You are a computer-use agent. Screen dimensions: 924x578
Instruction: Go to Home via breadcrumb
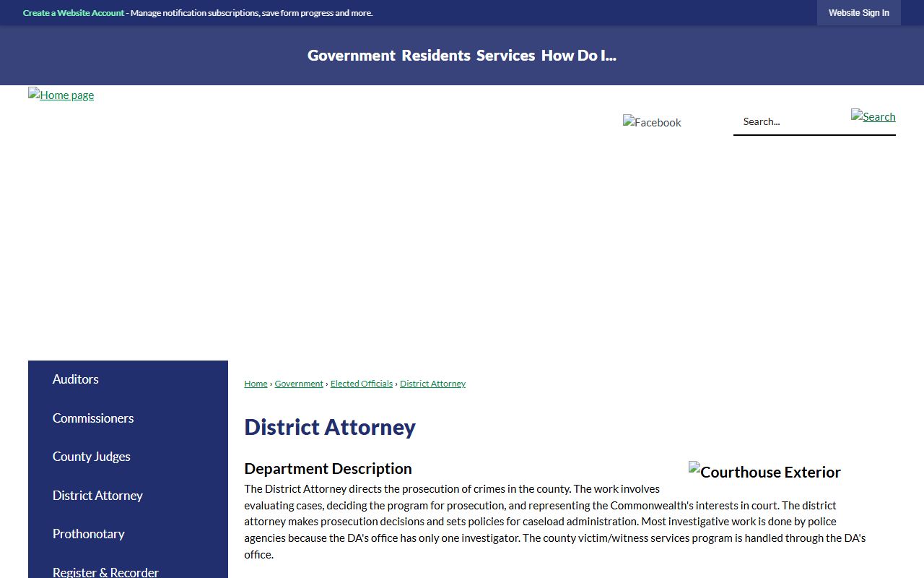coord(256,384)
